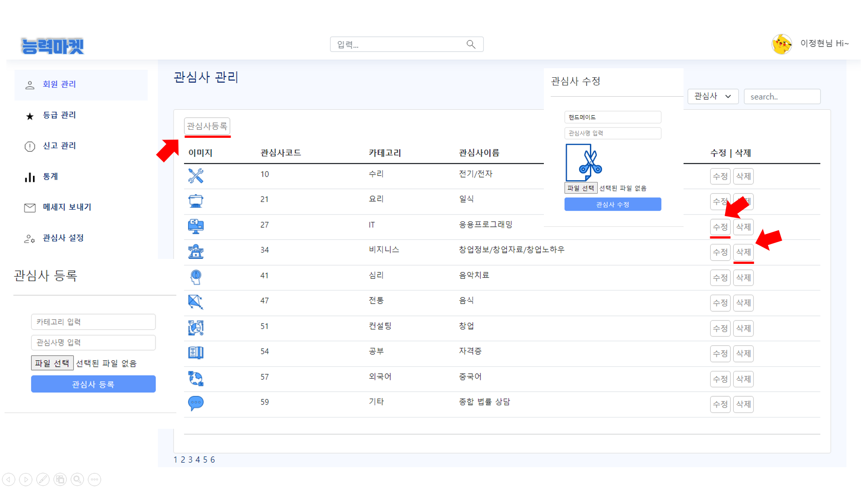Viewport: 868px width, 488px height.
Task: Go to page 3 in pagination
Action: point(190,460)
